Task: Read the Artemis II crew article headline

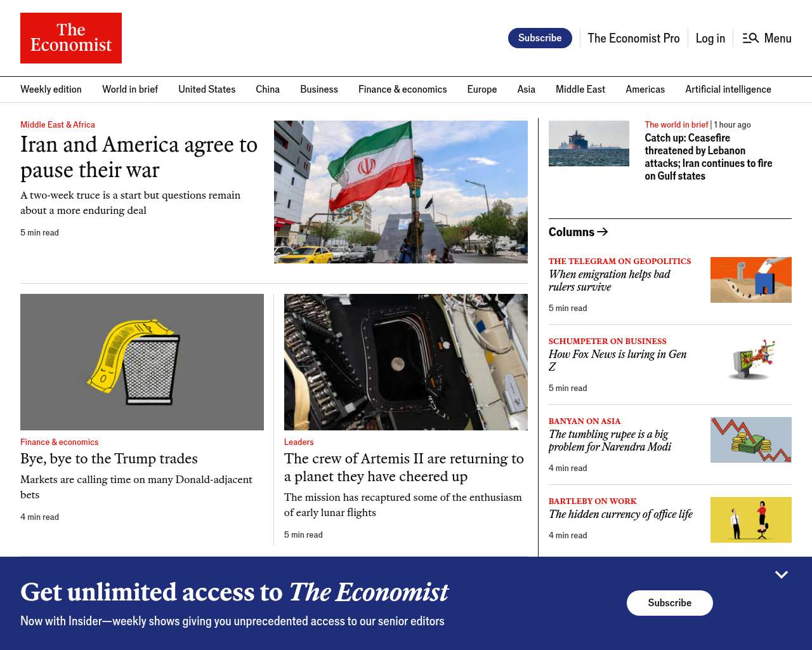Action: click(x=404, y=468)
